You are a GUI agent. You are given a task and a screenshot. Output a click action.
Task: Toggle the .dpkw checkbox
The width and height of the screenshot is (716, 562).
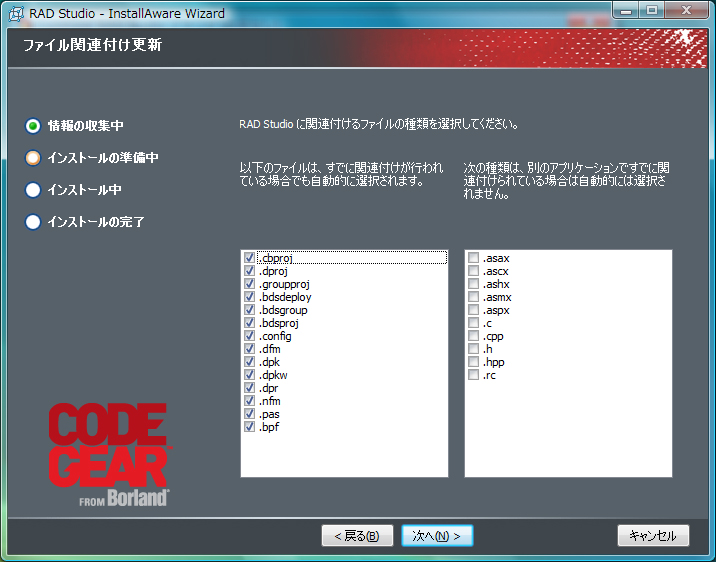249,375
